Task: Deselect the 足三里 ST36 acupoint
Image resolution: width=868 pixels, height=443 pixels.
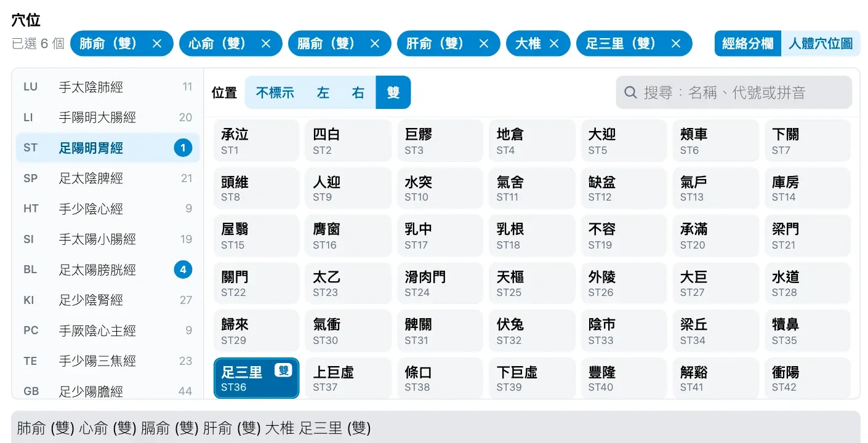Action: point(257,378)
